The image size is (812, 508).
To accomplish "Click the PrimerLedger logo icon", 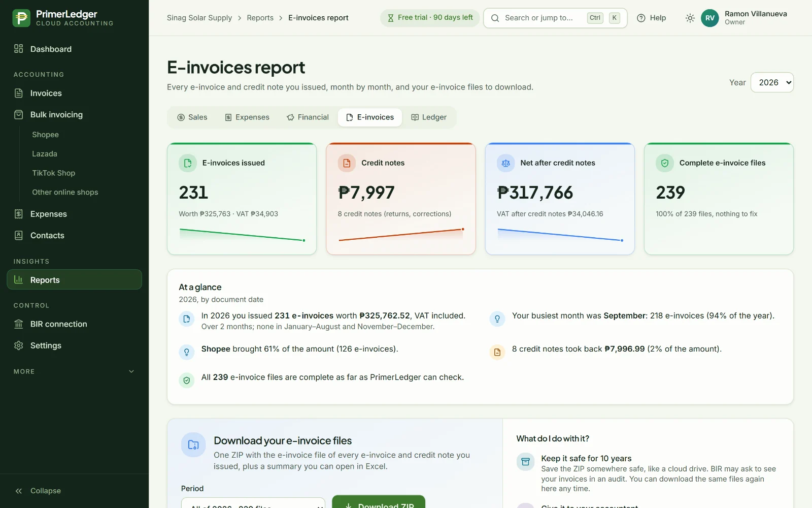I will coord(21,18).
